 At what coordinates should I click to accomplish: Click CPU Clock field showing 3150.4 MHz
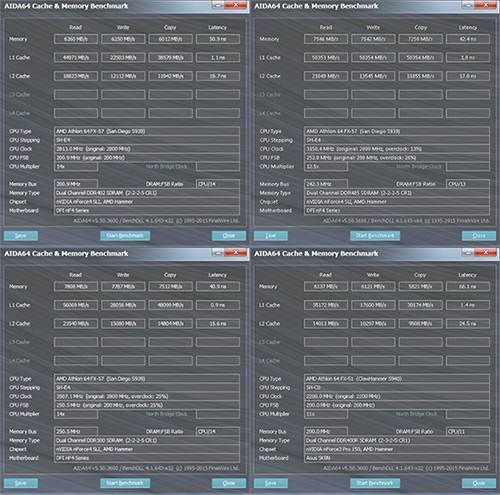point(397,149)
